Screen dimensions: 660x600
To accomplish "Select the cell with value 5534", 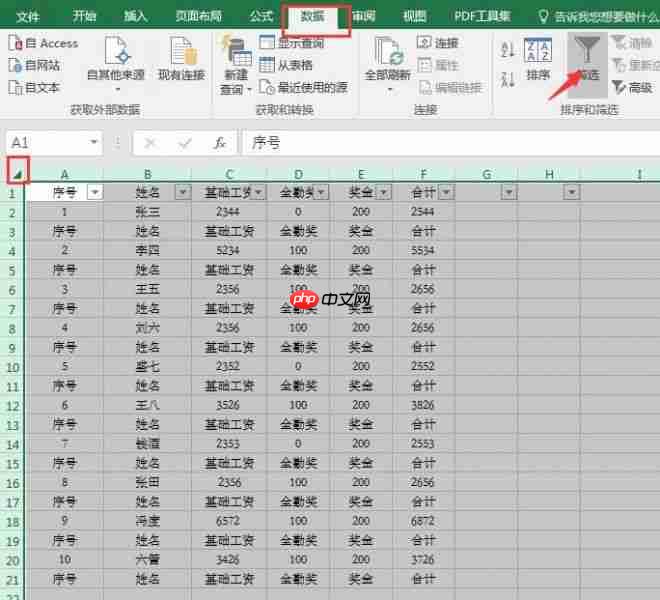I will 423,251.
